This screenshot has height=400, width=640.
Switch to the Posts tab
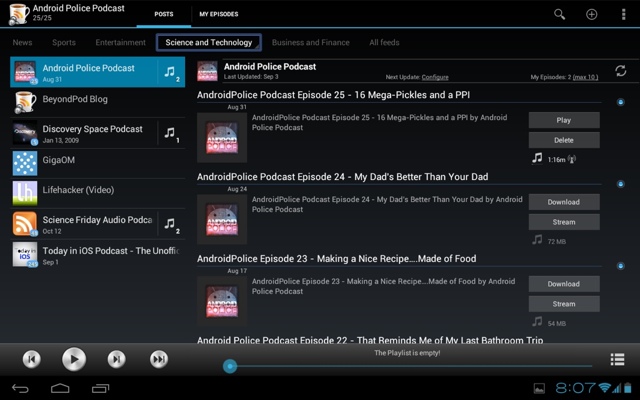(164, 14)
